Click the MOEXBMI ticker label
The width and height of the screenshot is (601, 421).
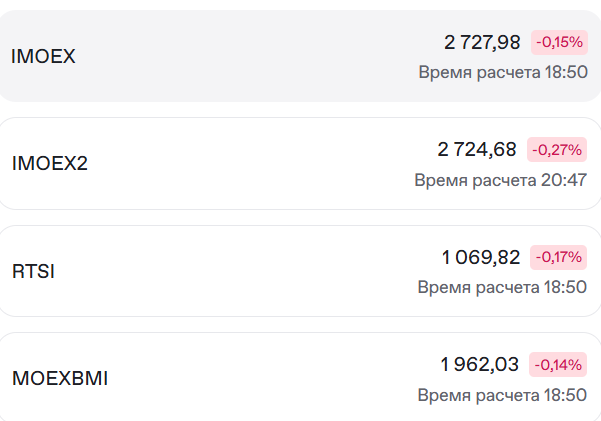(x=60, y=378)
